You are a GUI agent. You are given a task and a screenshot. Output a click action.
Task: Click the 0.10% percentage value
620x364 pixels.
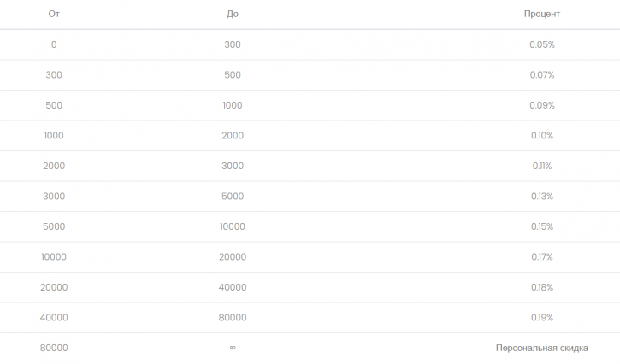[x=542, y=136]
